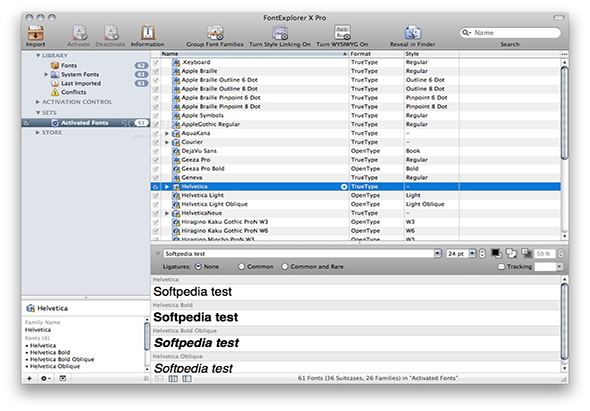Click the plus add button at bottom-left
The image size is (590, 411).
[29, 378]
